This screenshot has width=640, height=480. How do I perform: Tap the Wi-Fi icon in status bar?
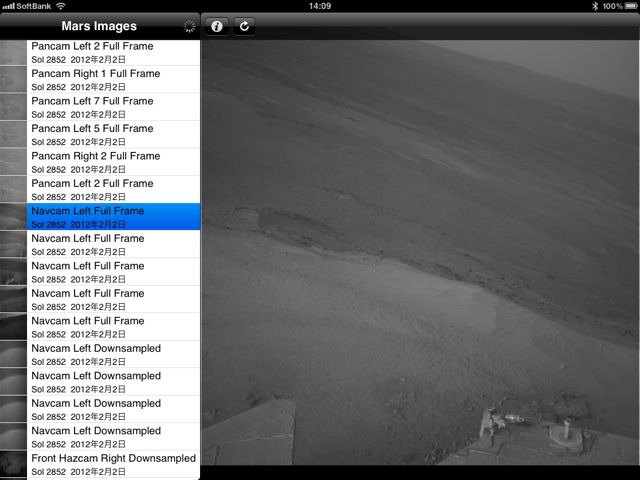pyautogui.click(x=61, y=6)
